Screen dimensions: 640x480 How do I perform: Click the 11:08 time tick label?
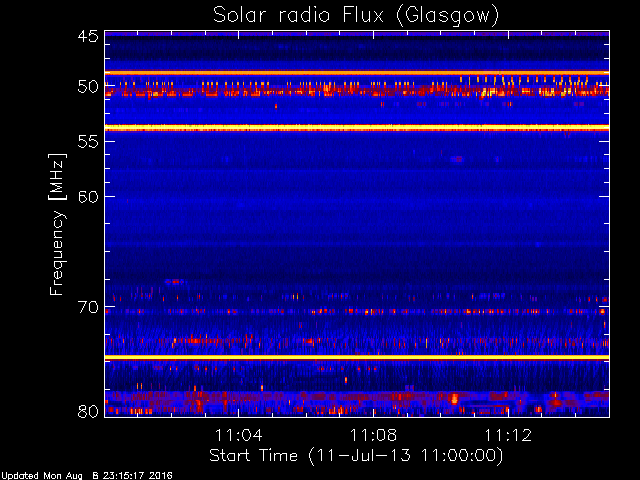coord(373,435)
